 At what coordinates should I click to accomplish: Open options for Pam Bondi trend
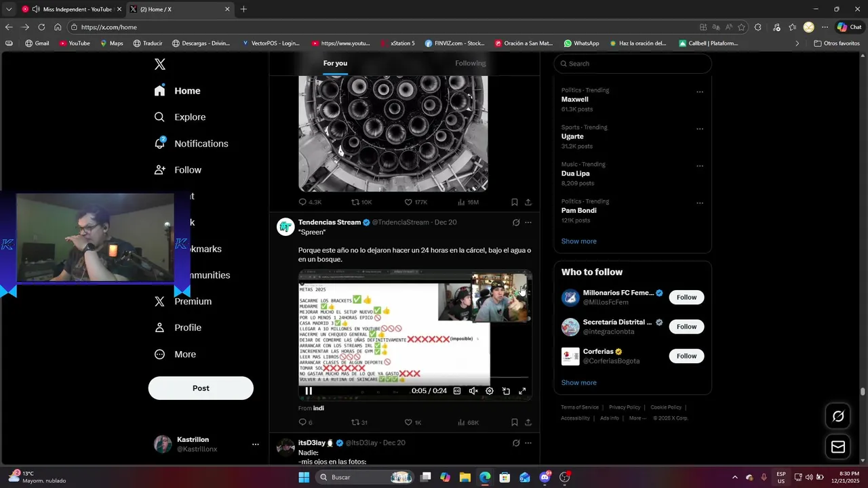click(700, 203)
